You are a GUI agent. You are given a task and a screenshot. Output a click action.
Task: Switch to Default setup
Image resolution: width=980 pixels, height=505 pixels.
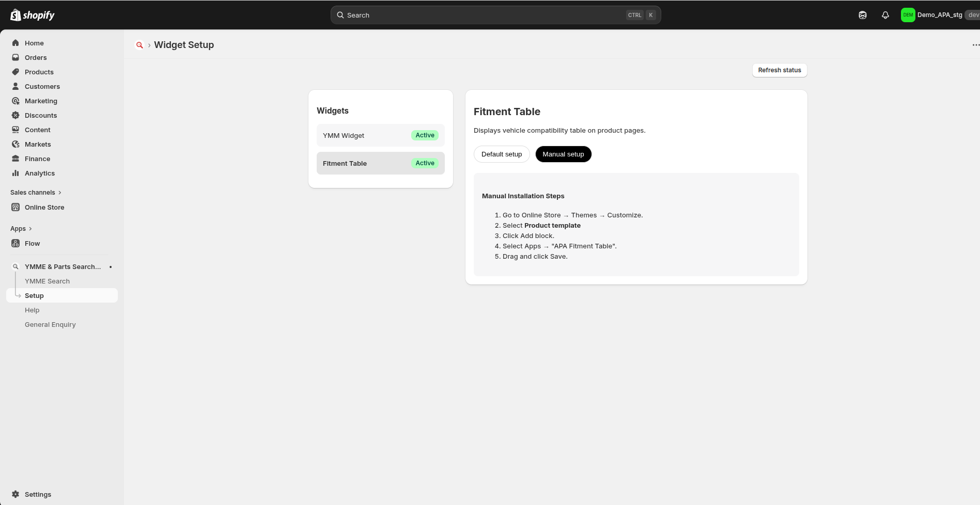502,154
